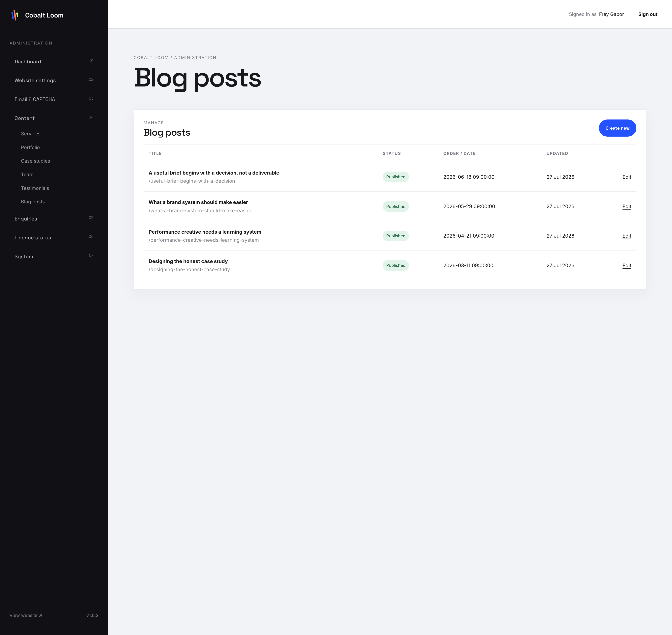Click the Cobalt Loom logo icon
Image resolution: width=672 pixels, height=635 pixels.
click(x=15, y=15)
